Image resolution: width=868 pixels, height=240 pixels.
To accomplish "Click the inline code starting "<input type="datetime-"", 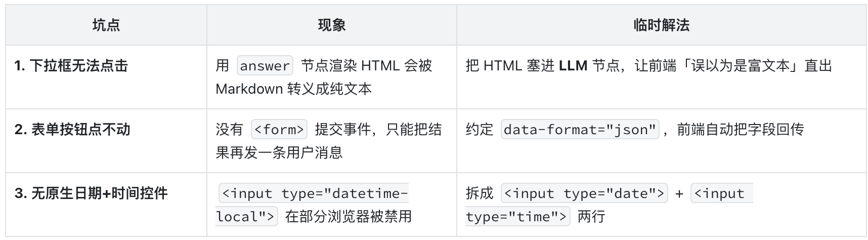I will point(314,193).
